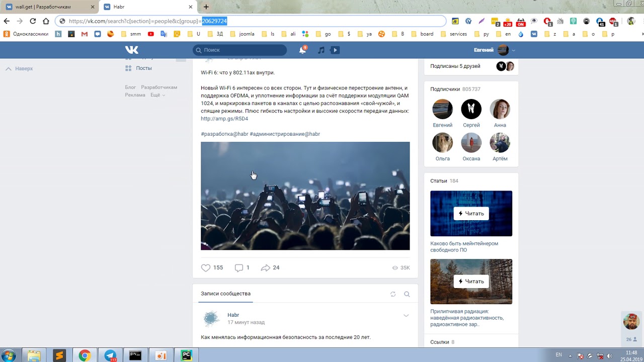The height and width of the screenshot is (362, 644).
Task: Open YouTube bookmark icon
Action: click(150, 34)
